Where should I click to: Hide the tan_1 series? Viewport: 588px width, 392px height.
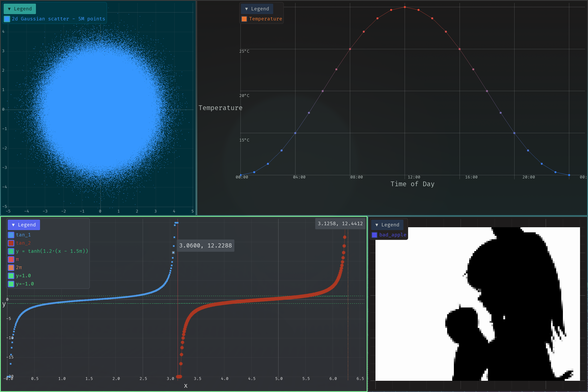(11, 235)
